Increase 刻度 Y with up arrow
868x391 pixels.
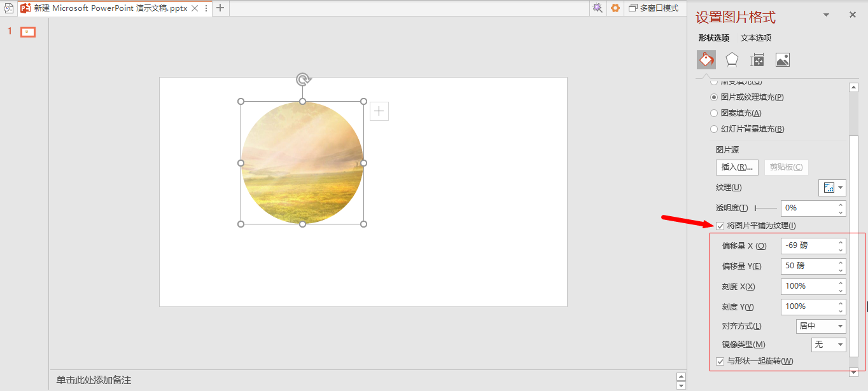pos(841,303)
